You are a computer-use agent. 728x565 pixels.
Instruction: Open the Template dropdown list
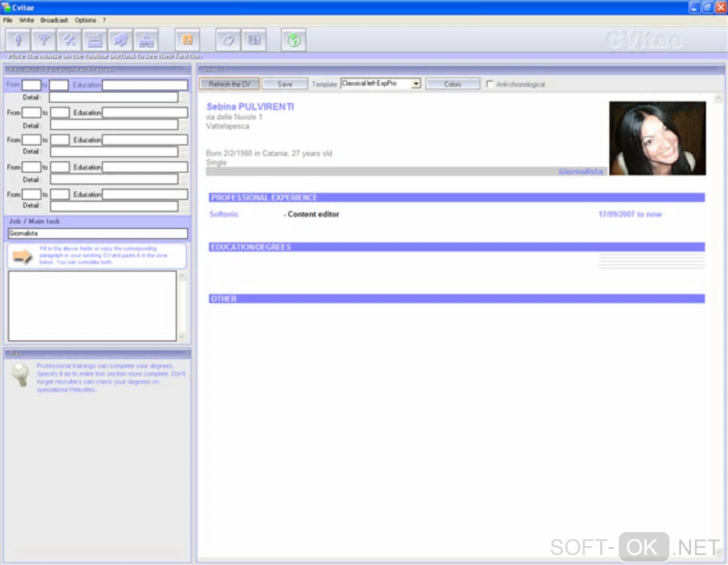click(x=416, y=84)
